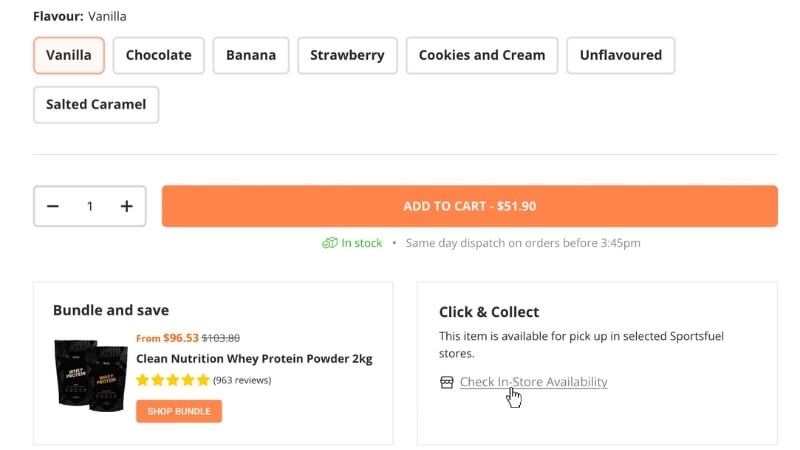Image resolution: width=800 pixels, height=450 pixels.
Task: Choose the Cookies and Cream flavour
Action: 482,56
